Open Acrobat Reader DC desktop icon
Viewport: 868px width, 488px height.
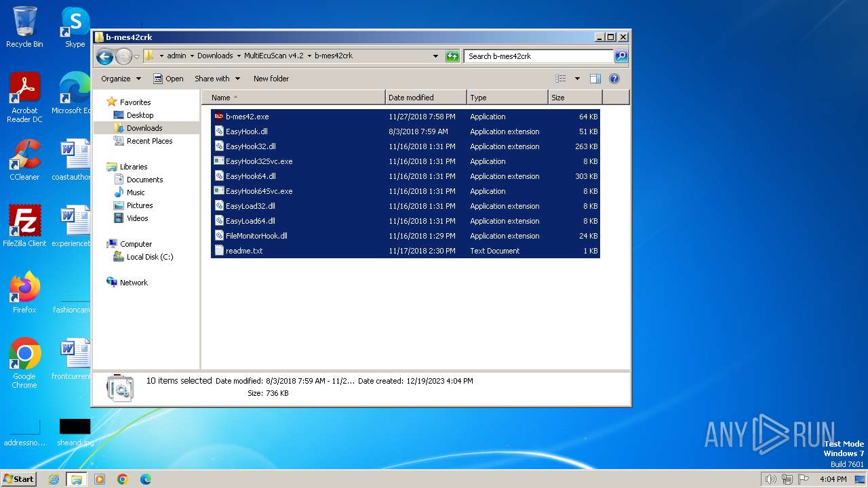[24, 98]
